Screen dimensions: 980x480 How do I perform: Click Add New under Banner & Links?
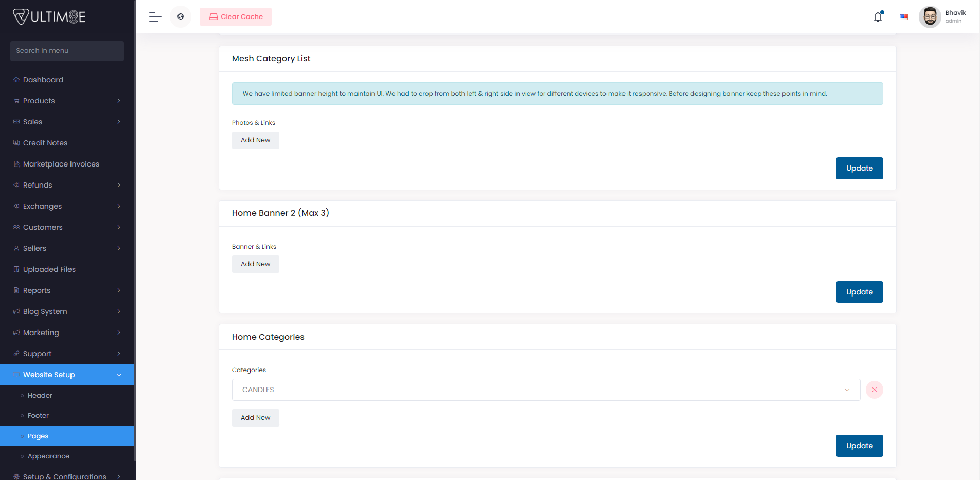255,264
